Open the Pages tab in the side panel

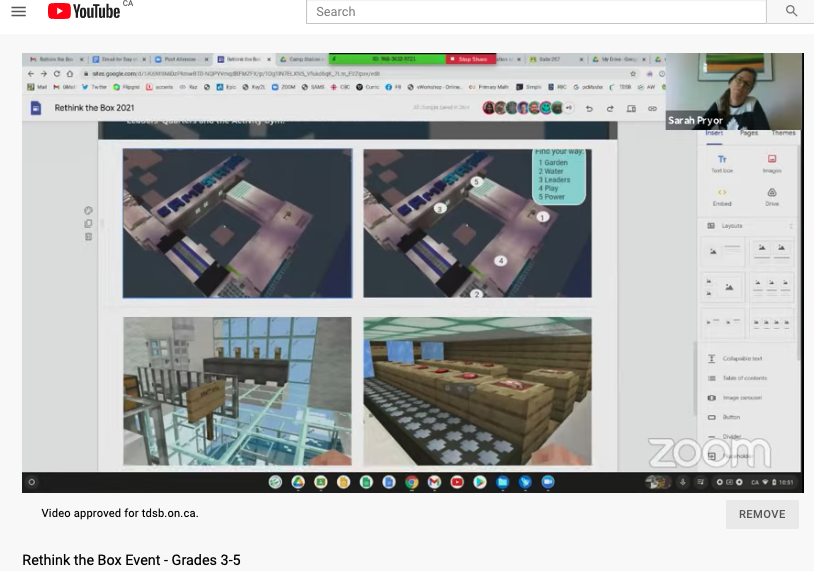pos(749,133)
